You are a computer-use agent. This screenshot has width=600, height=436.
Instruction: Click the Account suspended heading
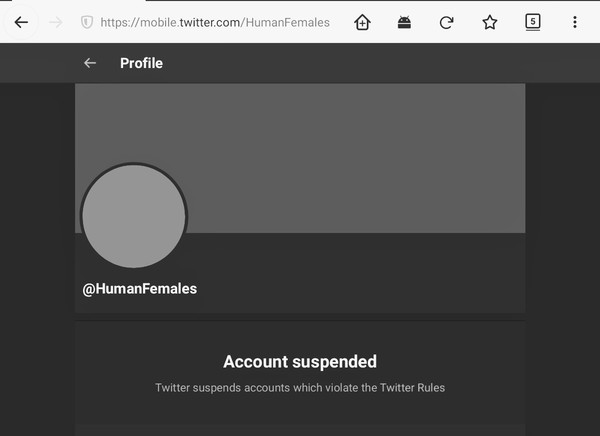[x=299, y=361]
